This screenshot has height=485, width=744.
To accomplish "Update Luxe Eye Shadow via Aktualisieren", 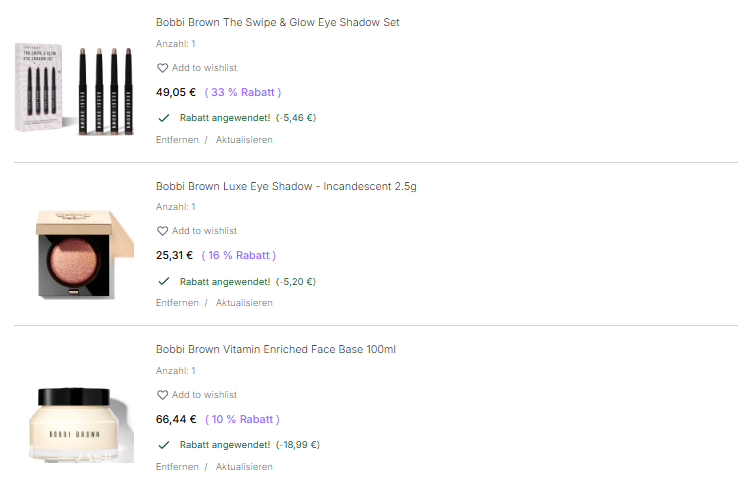I will (x=244, y=303).
